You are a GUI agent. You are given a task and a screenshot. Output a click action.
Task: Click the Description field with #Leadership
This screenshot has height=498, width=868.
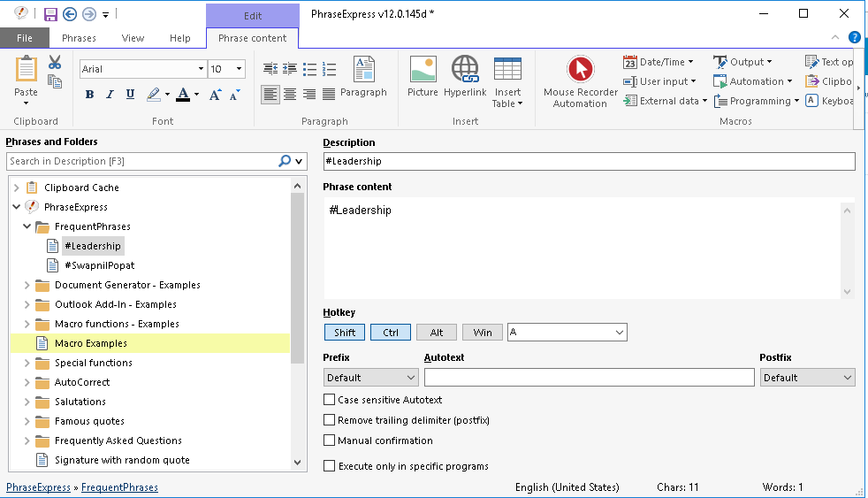pyautogui.click(x=589, y=161)
